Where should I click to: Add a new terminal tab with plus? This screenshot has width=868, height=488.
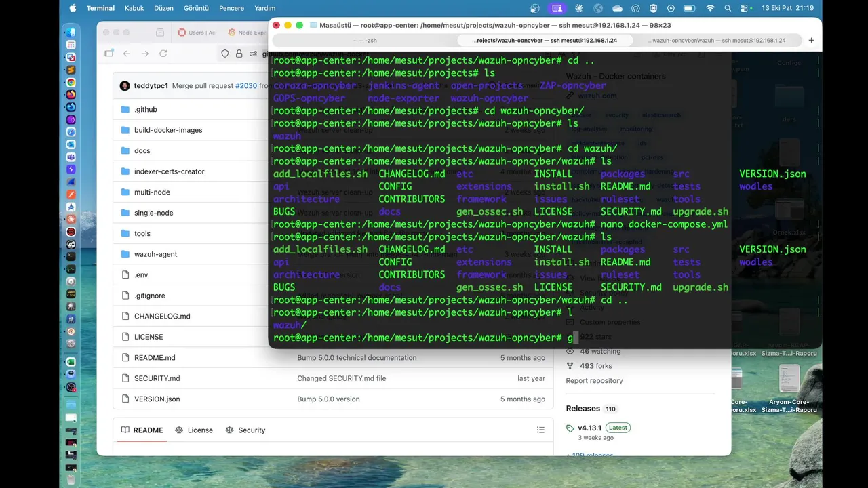[x=811, y=41]
